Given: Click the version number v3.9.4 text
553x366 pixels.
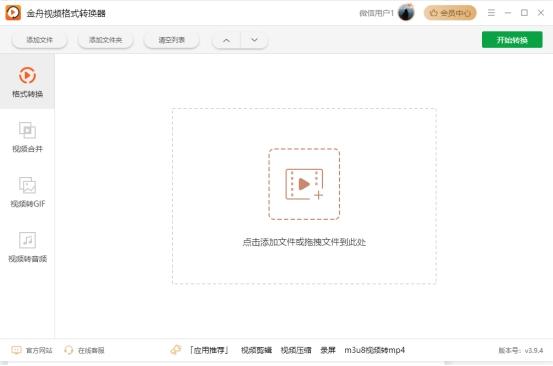Looking at the screenshot, I should [x=521, y=350].
